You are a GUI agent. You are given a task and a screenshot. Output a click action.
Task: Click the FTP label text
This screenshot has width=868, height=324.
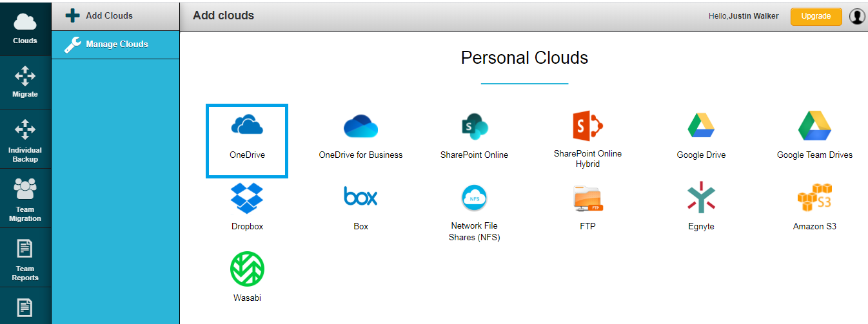pyautogui.click(x=587, y=227)
